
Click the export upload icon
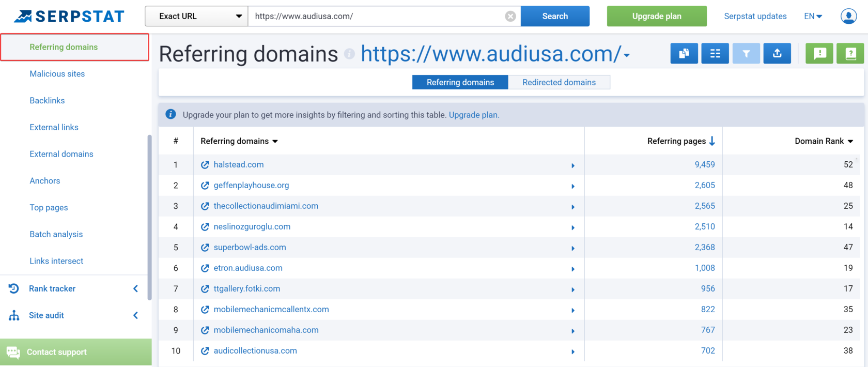pos(777,53)
